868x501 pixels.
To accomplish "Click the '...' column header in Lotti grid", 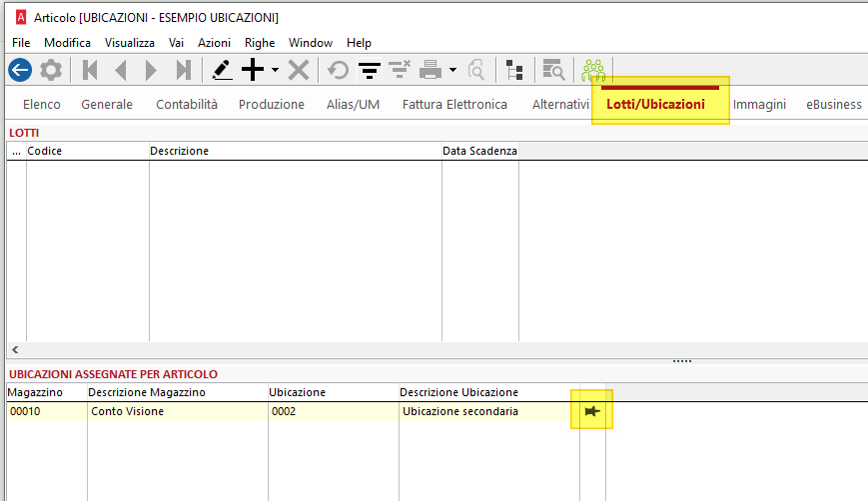I will (x=17, y=151).
